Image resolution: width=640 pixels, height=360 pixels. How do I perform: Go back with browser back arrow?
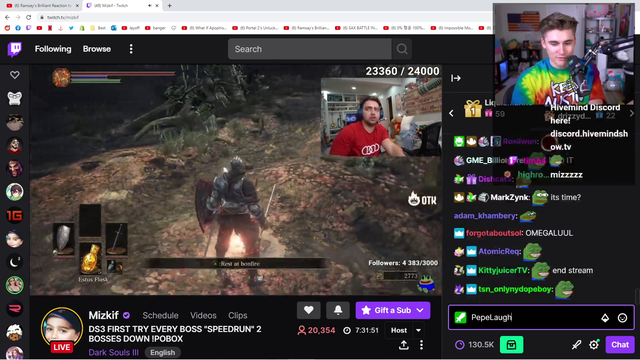pos(7,17)
